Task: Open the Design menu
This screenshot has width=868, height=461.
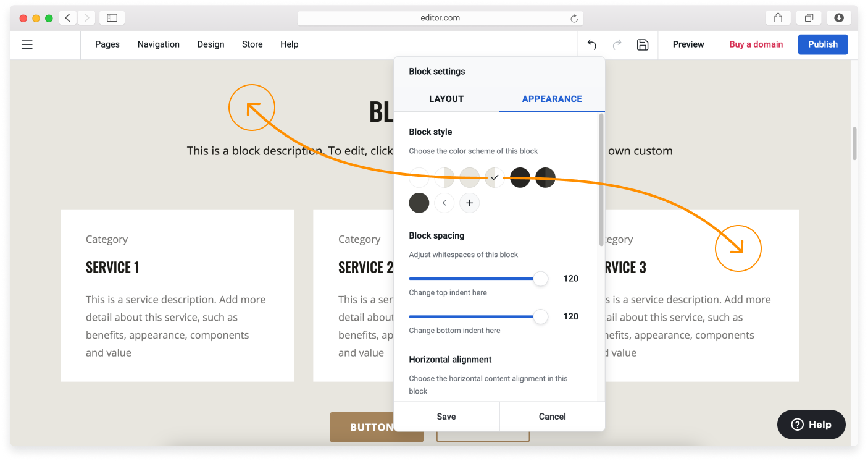Action: tap(211, 44)
